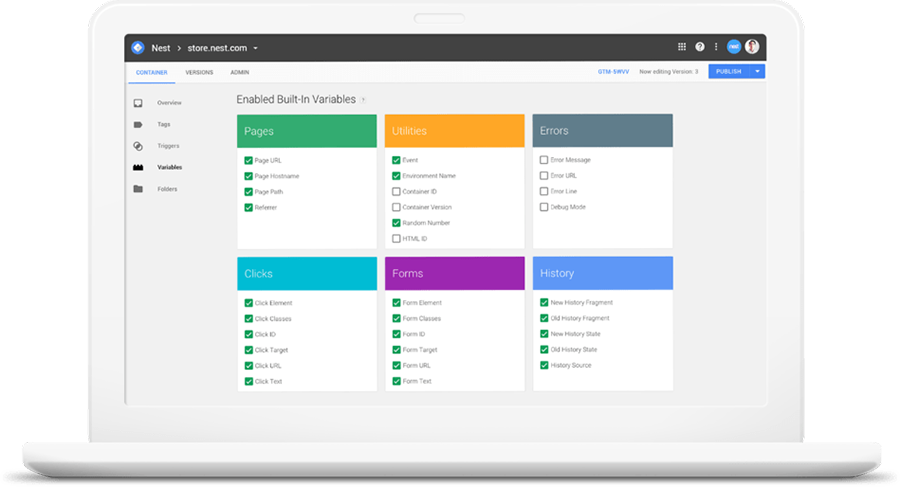The height and width of the screenshot is (487, 900).
Task: Open the dropdown arrow beside Publish
Action: pos(758,71)
